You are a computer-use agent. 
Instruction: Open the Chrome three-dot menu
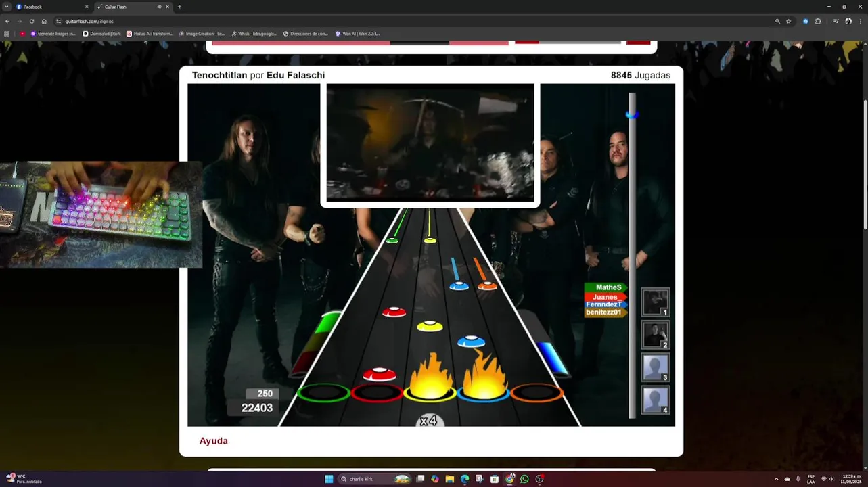(861, 21)
